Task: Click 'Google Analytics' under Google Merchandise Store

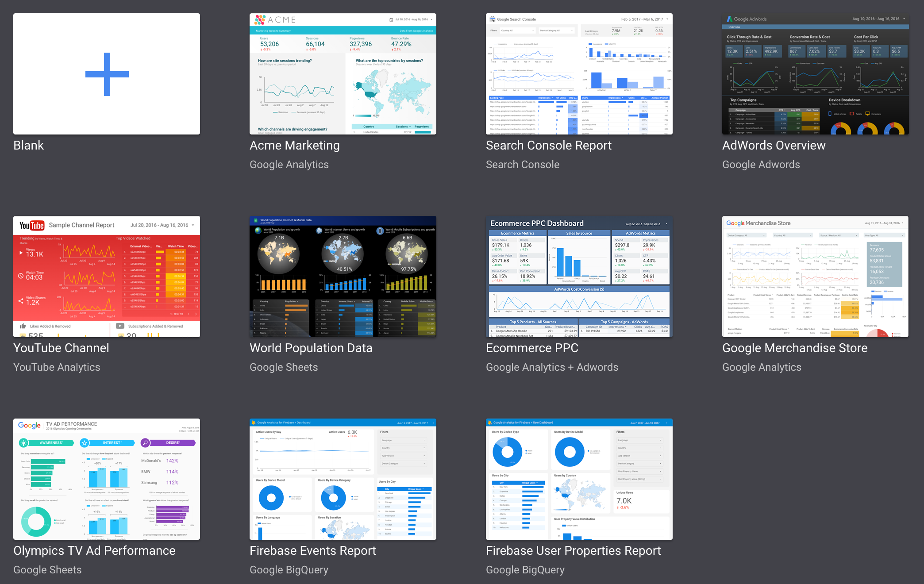Action: point(762,367)
